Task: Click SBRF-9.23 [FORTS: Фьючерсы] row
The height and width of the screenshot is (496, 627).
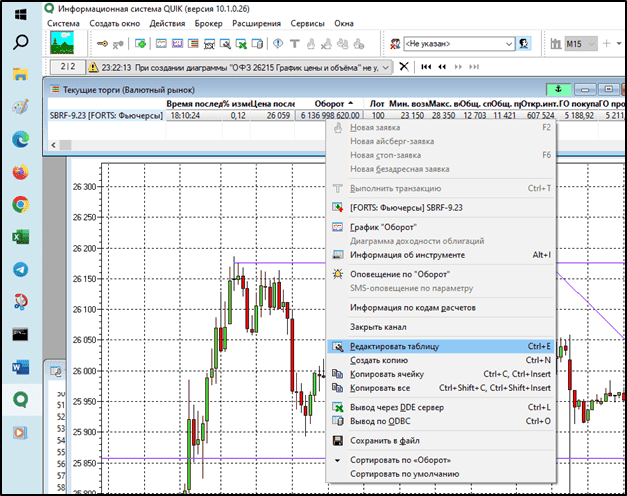Action: [x=106, y=116]
